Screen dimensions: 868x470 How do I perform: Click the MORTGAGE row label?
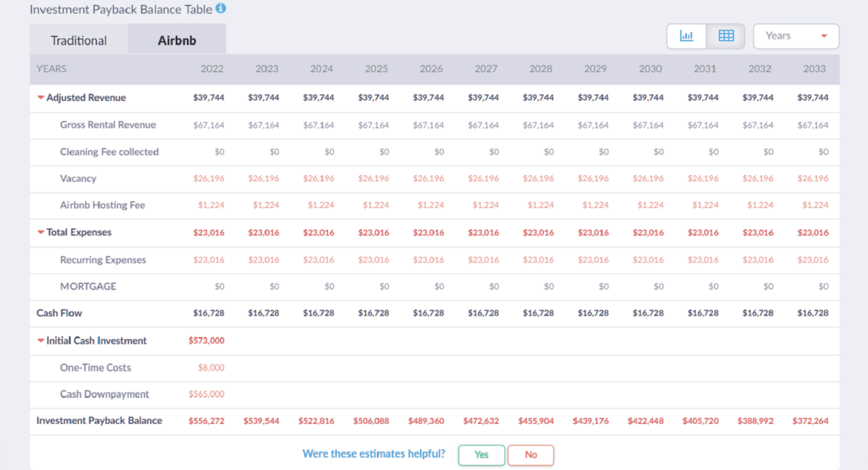coord(84,286)
